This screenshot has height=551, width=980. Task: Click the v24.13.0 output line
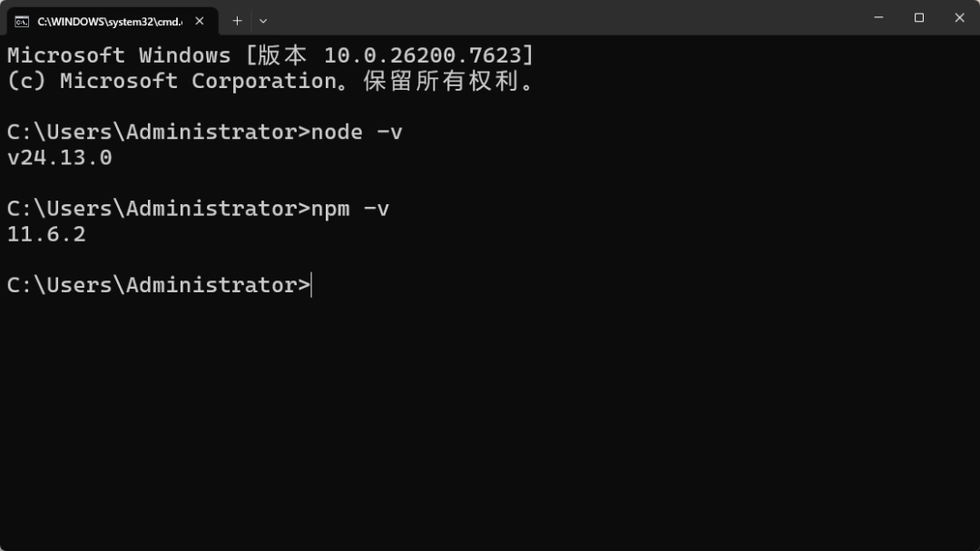click(60, 158)
